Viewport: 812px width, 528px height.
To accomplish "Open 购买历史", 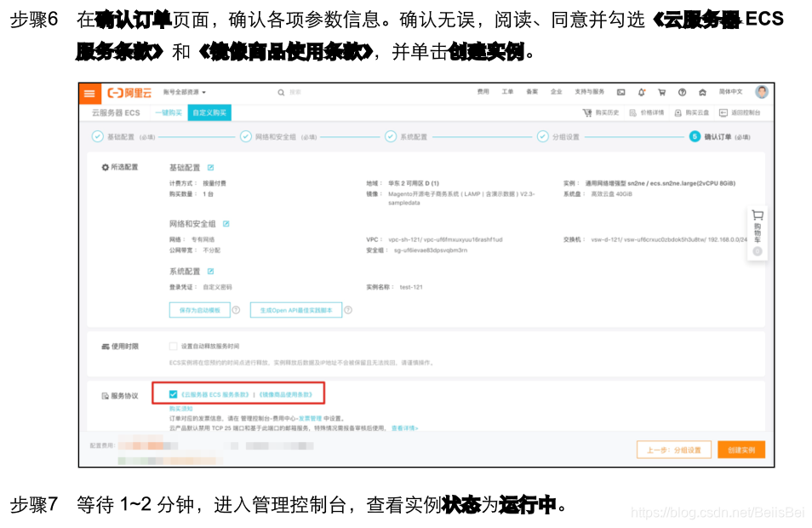I will click(601, 112).
